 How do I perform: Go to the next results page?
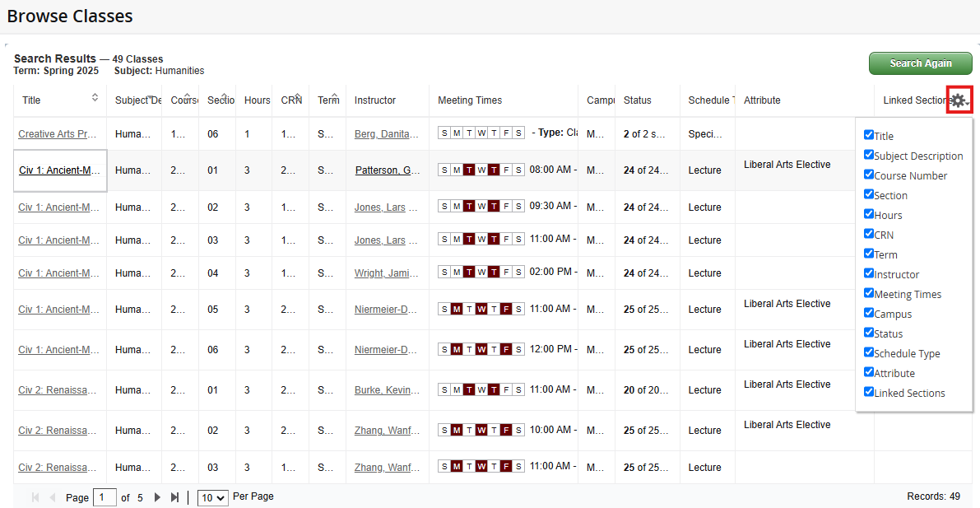point(157,497)
